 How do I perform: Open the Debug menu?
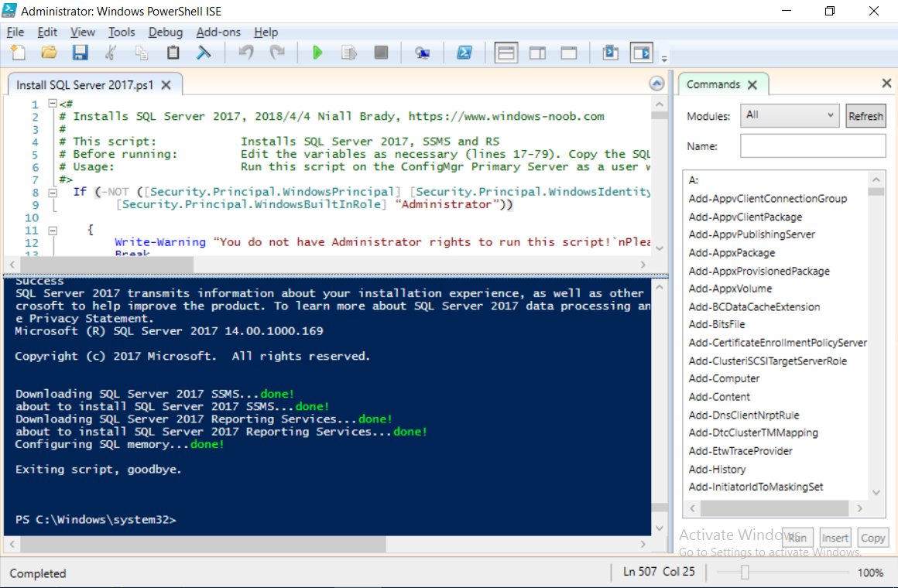(166, 32)
